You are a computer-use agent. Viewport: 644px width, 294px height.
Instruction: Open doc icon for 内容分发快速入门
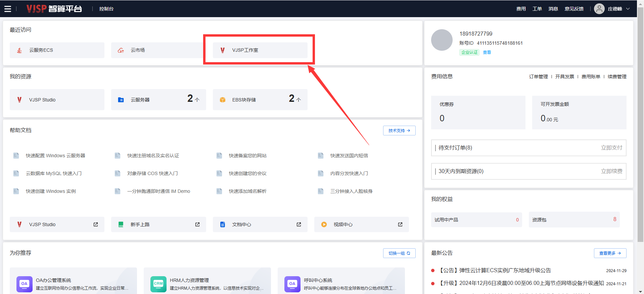(321, 173)
